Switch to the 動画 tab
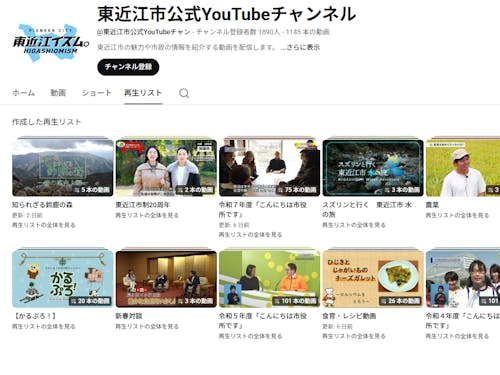This screenshot has width=500, height=375. pos(58,93)
